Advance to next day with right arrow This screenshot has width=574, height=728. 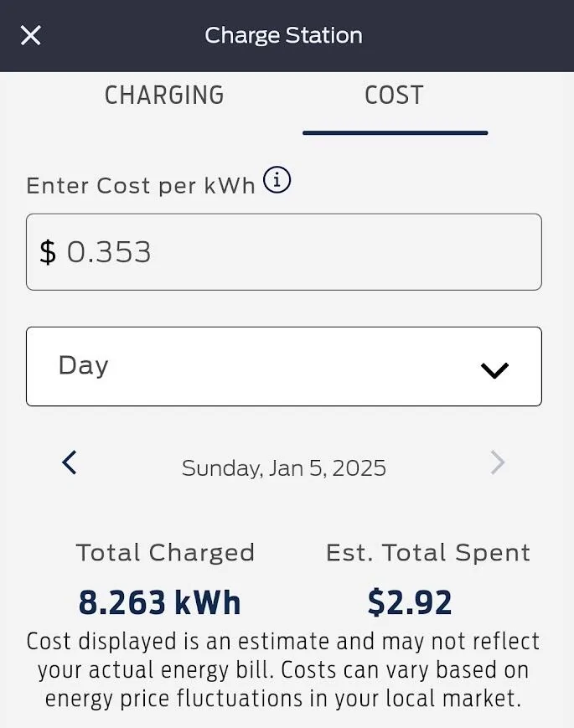(x=498, y=462)
